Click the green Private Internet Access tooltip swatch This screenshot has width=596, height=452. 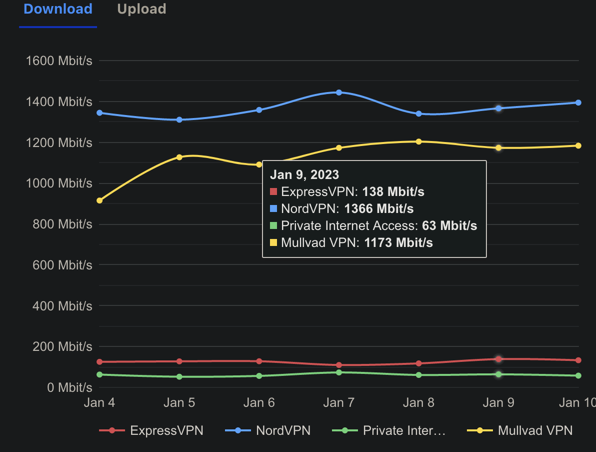273,225
